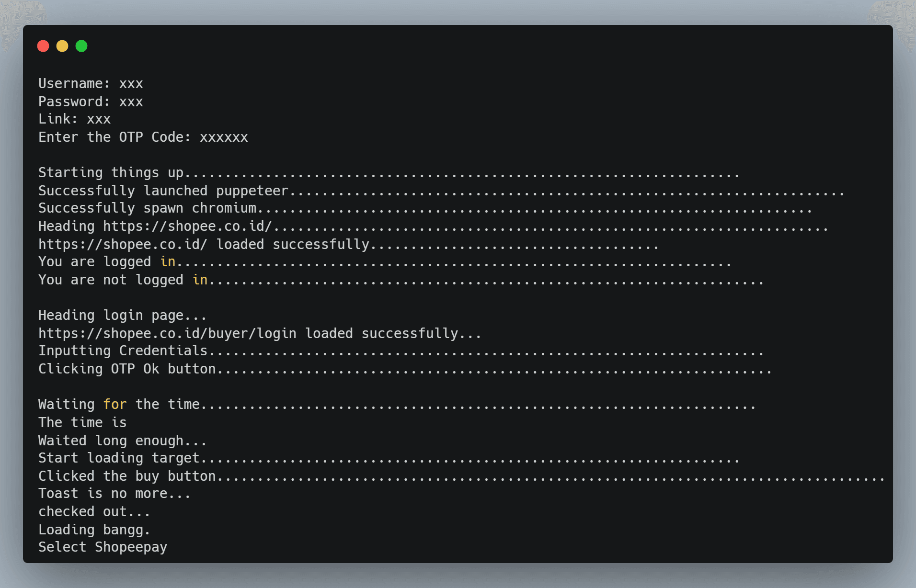Click the yellow "for" keyword

tap(115, 405)
